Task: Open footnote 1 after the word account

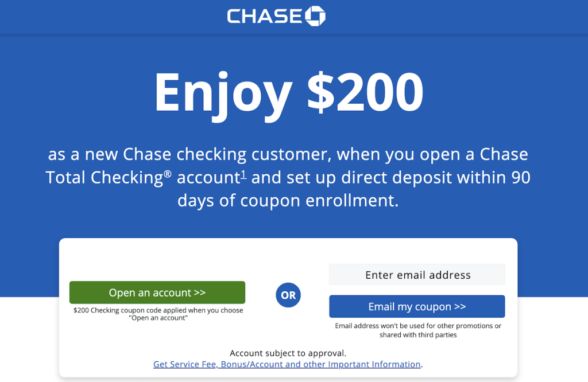Action: tap(243, 174)
